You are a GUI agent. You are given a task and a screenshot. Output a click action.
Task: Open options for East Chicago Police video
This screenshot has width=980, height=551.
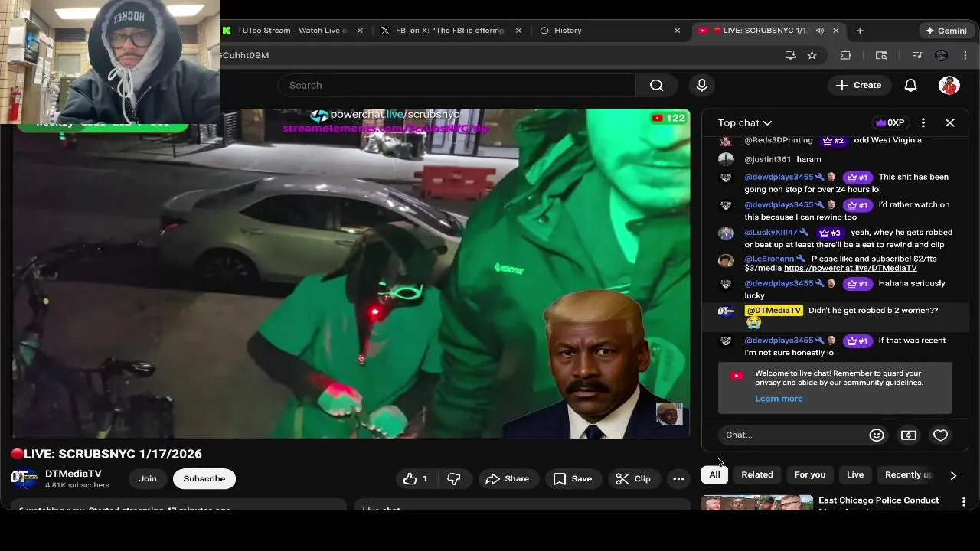(964, 501)
